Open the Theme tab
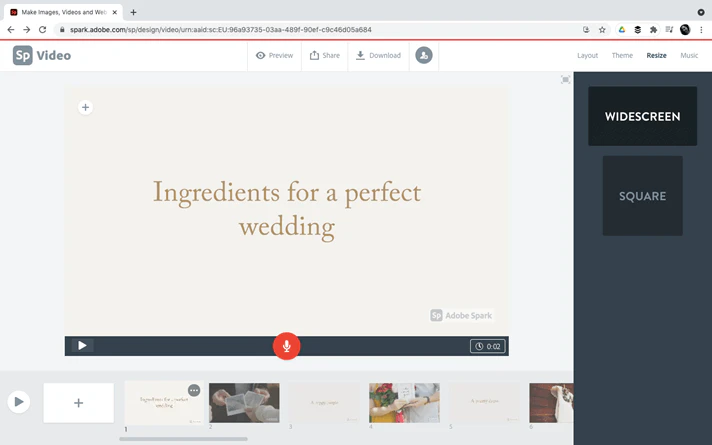The image size is (712, 445). tap(622, 55)
